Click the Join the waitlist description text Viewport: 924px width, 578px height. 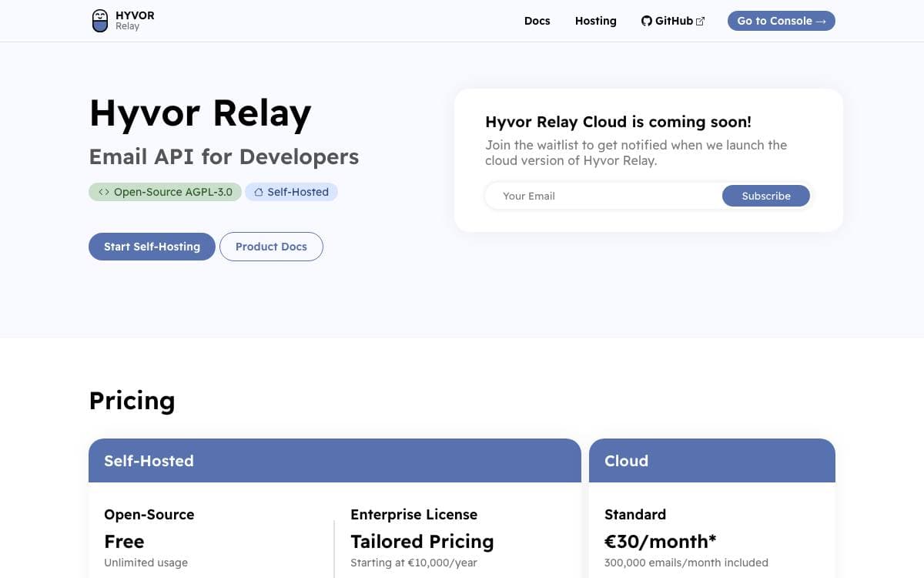coord(636,153)
